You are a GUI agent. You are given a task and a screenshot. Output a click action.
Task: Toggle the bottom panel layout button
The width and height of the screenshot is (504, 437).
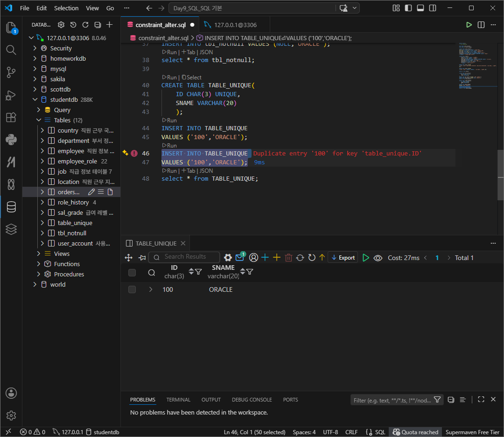(420, 8)
